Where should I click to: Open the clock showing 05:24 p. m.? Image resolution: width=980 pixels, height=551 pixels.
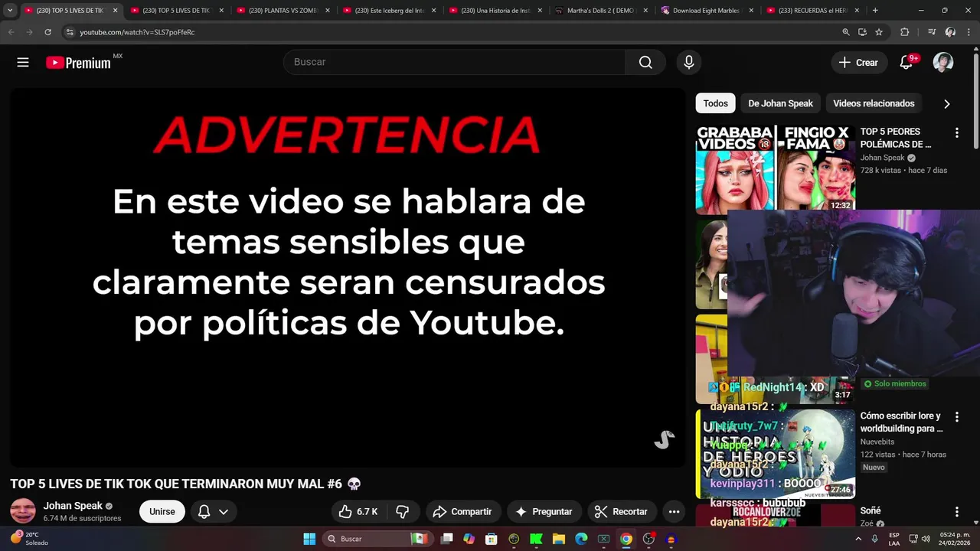tap(954, 539)
